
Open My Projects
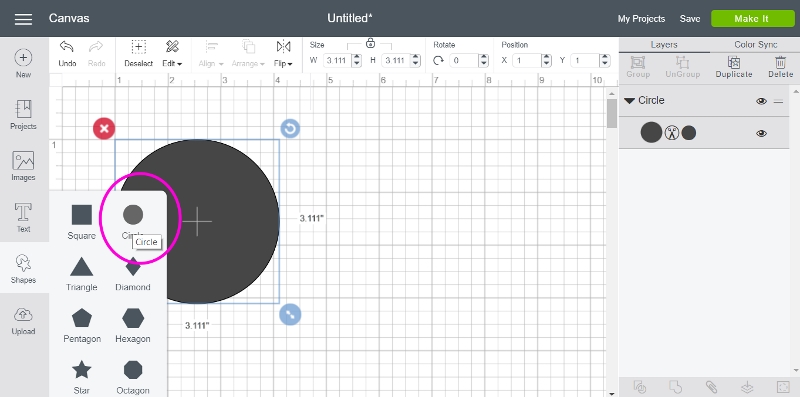641,19
